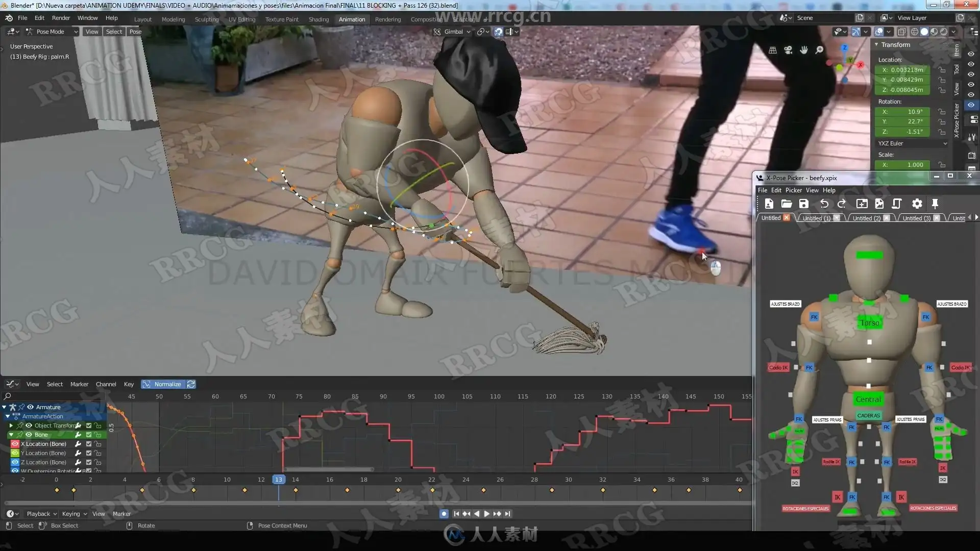Image resolution: width=980 pixels, height=551 pixels.
Task: Add a new tab in X-Pose Picker
Action: click(862, 204)
